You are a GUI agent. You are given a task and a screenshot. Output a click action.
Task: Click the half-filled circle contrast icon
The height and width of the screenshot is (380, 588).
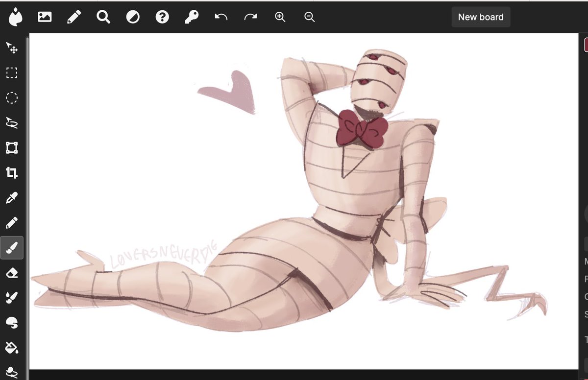(133, 17)
